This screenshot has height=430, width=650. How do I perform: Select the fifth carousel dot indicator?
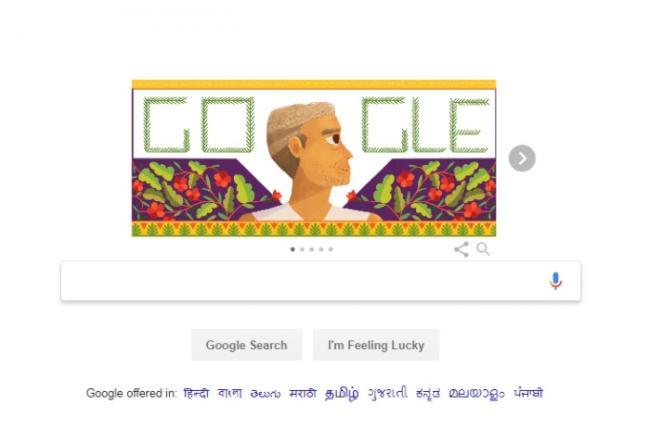331,249
